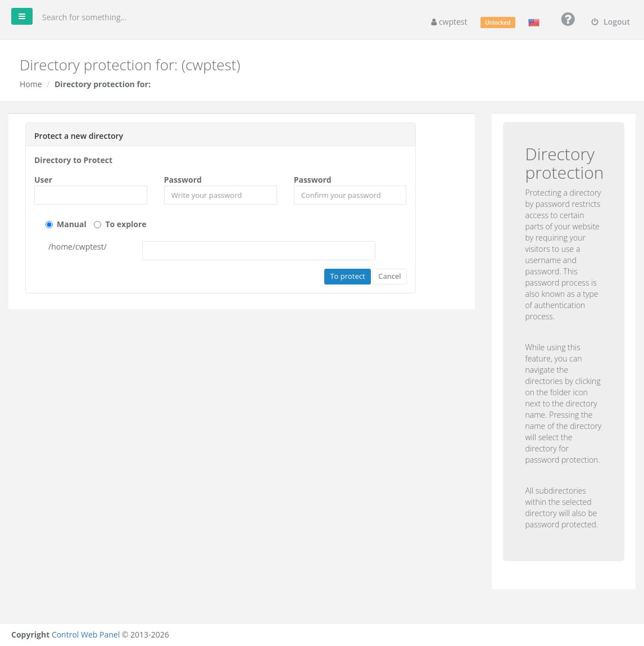
Task: Select the Manual radio option
Action: click(49, 224)
